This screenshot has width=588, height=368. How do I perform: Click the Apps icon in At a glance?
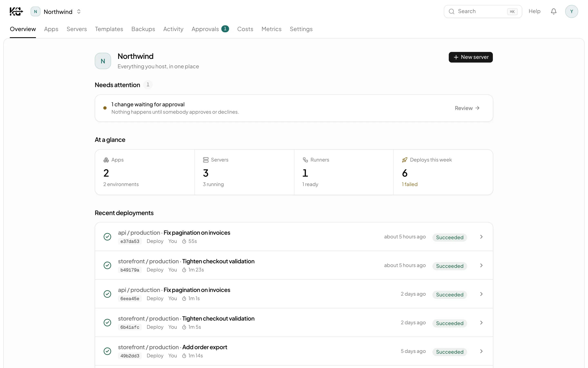click(106, 160)
